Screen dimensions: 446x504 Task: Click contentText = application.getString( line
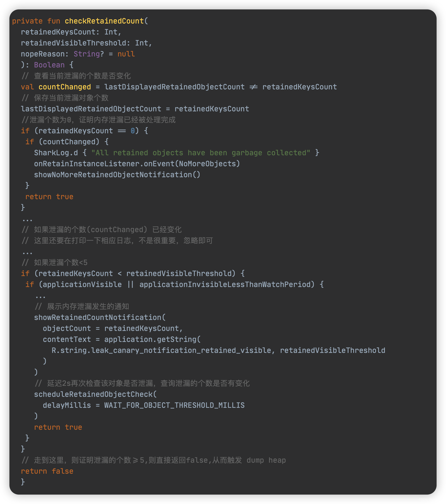click(122, 339)
